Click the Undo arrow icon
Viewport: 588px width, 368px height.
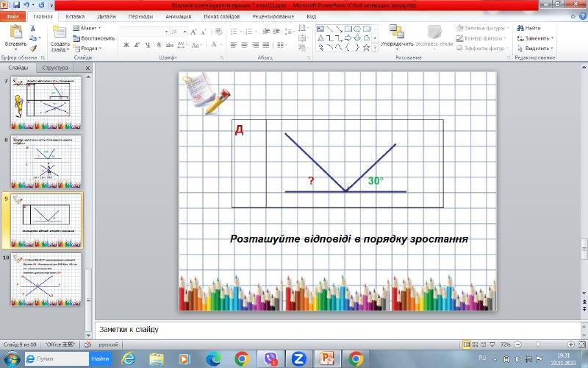pyautogui.click(x=26, y=5)
